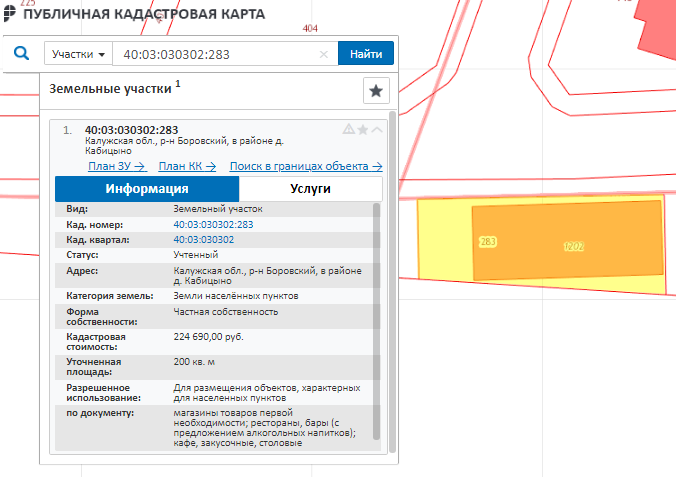Click the warning triangle icon on result

click(x=348, y=130)
